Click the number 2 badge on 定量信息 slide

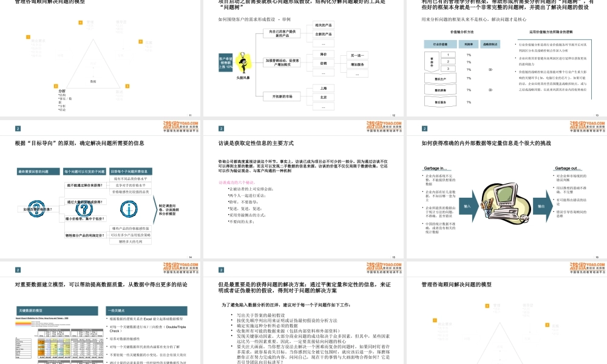point(424,129)
